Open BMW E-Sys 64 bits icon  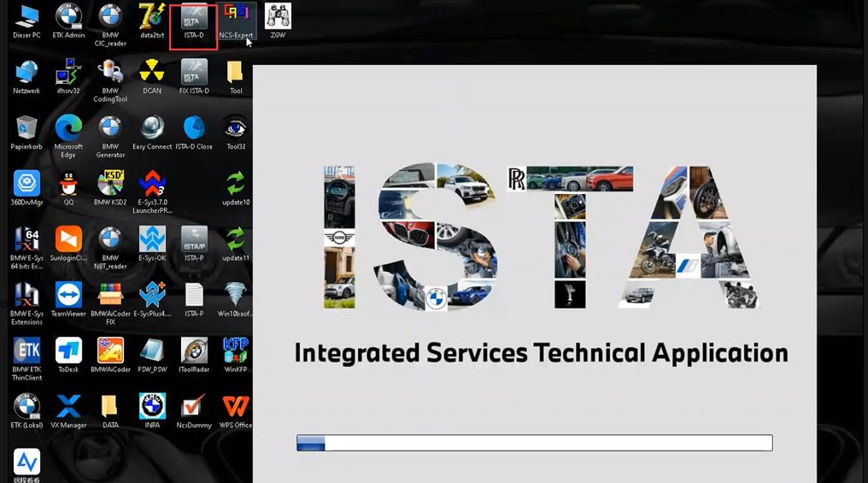26,248
